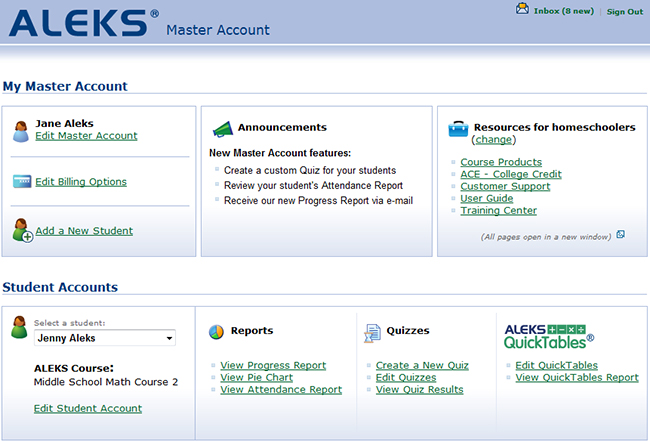The height and width of the screenshot is (442, 650).
Task: Click the "Jane Aleks" name text
Action: tap(64, 124)
